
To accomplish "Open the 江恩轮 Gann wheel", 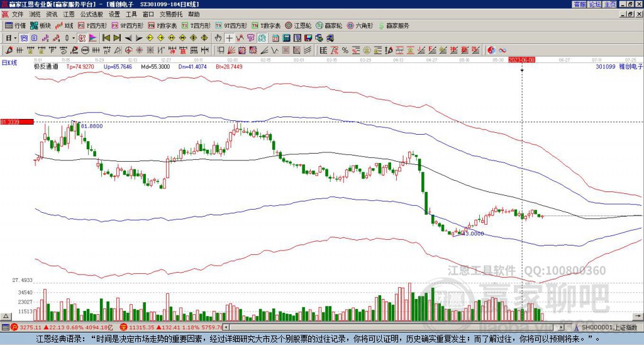I will point(298,25).
